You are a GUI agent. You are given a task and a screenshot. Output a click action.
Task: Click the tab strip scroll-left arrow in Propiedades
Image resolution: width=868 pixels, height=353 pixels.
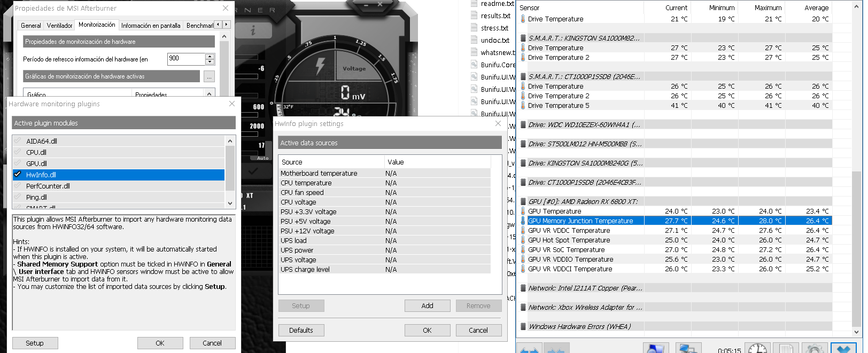pyautogui.click(x=218, y=25)
